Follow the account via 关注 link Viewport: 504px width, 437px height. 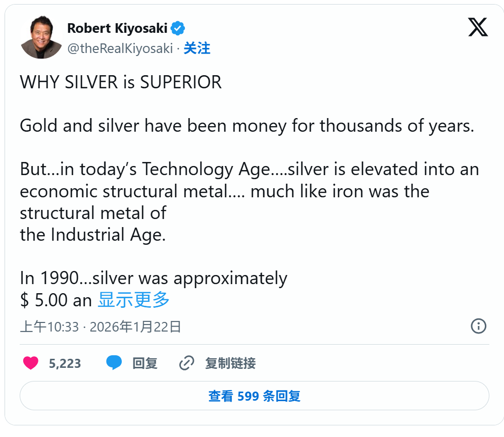[196, 48]
